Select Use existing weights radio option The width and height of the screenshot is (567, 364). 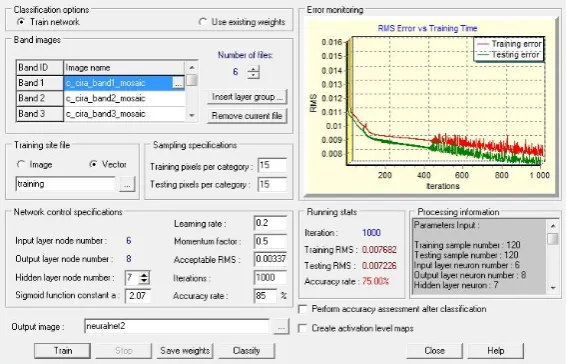coord(202,22)
